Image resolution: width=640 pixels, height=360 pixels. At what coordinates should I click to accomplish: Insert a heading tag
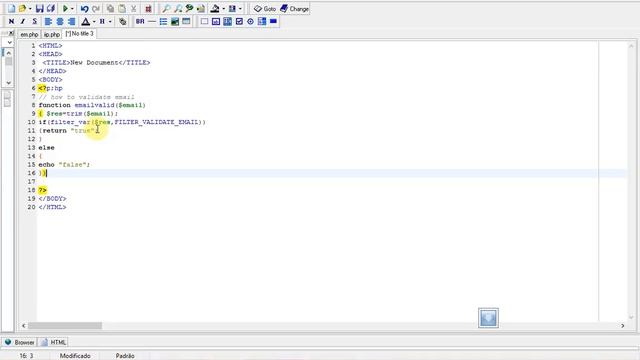pos(102,21)
